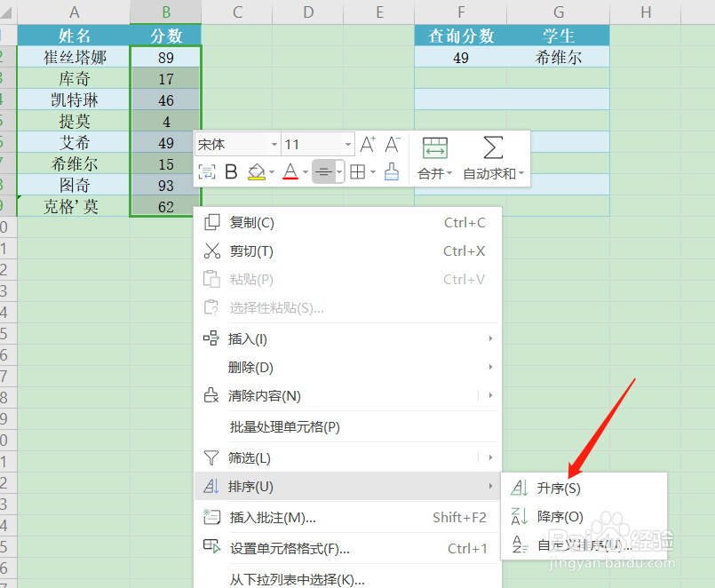Select column header A

tap(74, 12)
